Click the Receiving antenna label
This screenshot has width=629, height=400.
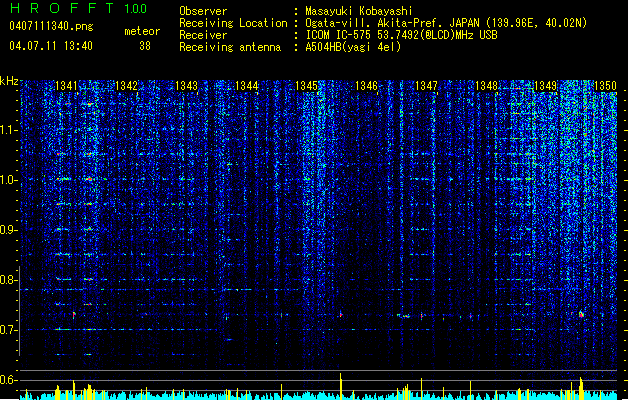coord(230,47)
